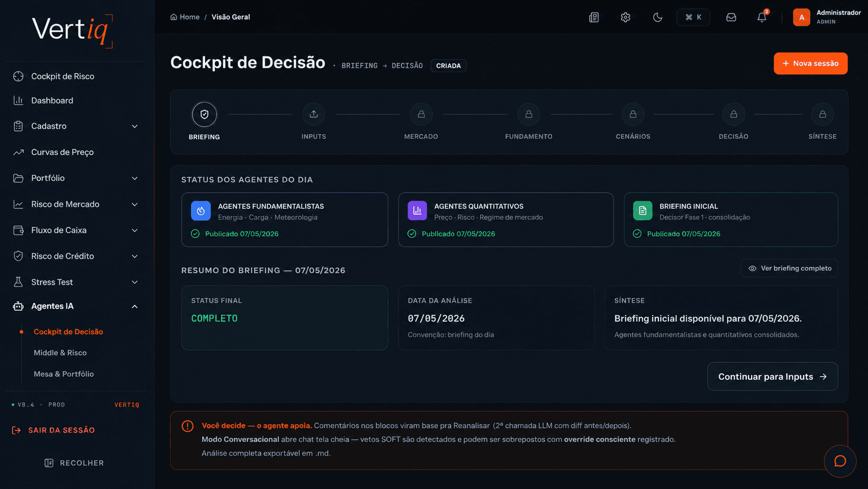Open the inbox icon
Screen dimensions: 868x489
(731, 17)
